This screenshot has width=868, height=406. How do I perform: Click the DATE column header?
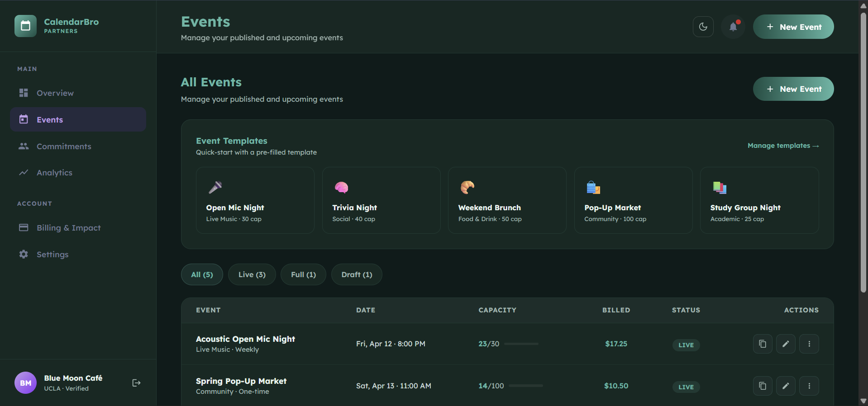pos(366,310)
